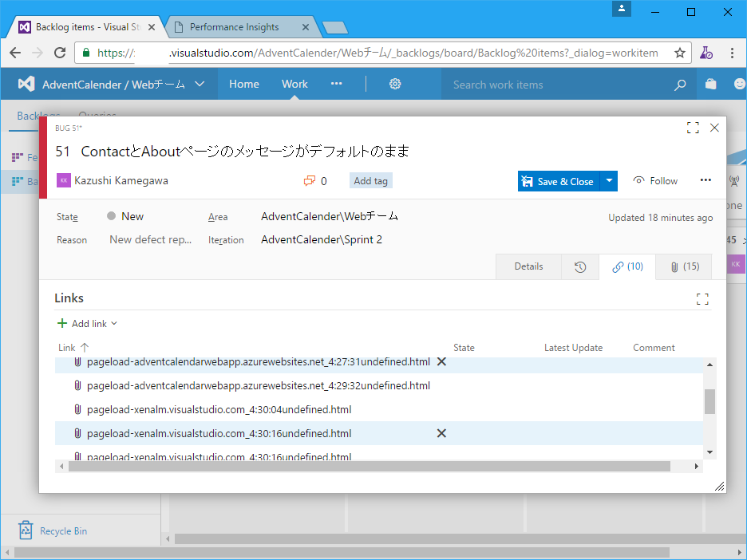The width and height of the screenshot is (747, 560).
Task: Open Chrome menu three dots
Action: tap(732, 53)
